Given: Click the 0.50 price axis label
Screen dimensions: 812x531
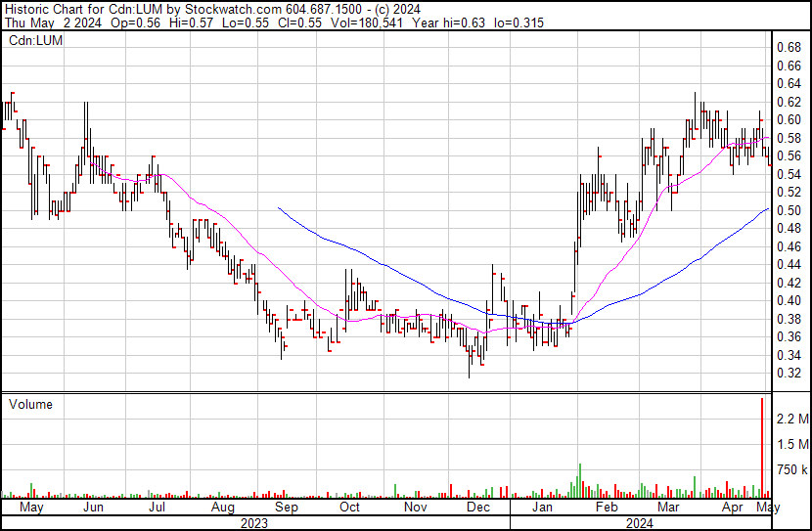Looking at the screenshot, I should point(789,210).
